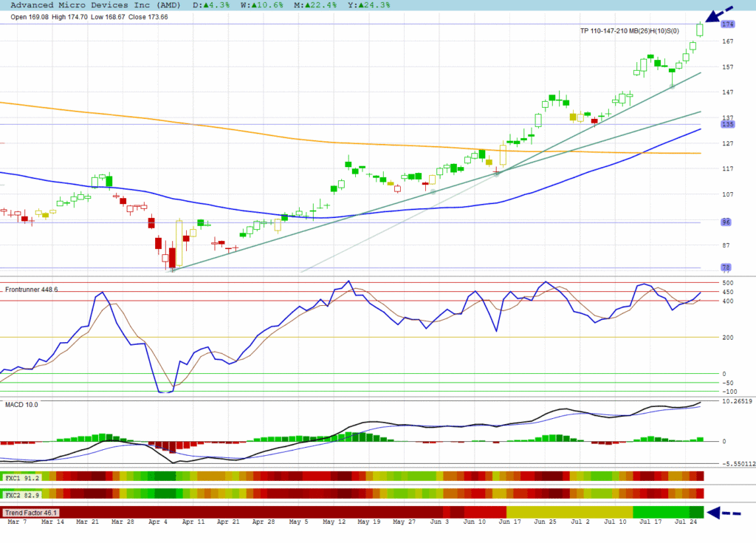The image size is (756, 543).
Task: Select the weekly change W:10.6% value
Action: [x=262, y=5]
